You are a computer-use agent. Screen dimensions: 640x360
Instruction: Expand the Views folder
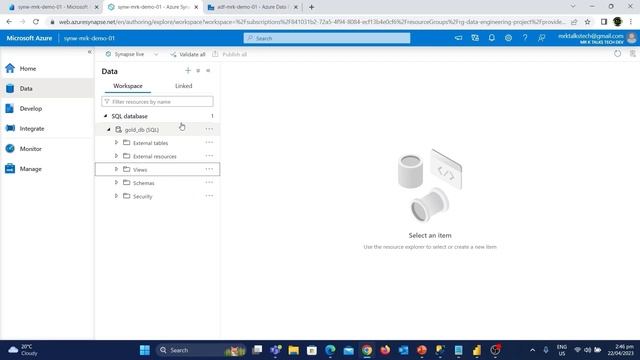(x=116, y=169)
